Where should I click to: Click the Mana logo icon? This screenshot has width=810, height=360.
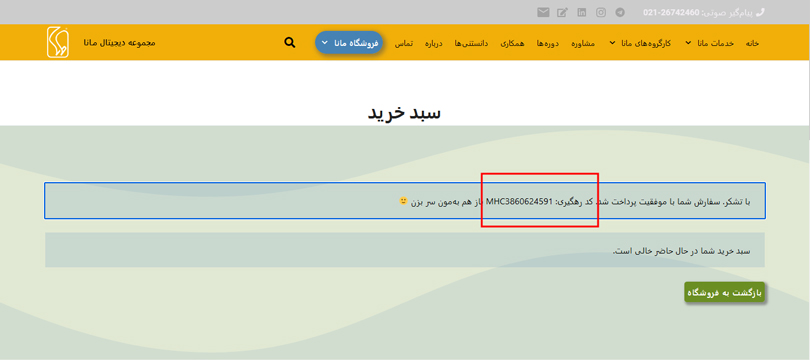pos(57,42)
